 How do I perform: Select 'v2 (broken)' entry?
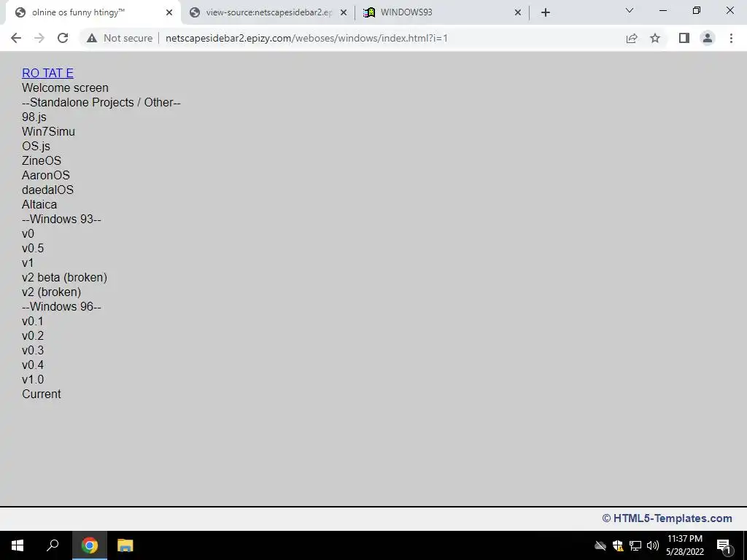tap(52, 292)
